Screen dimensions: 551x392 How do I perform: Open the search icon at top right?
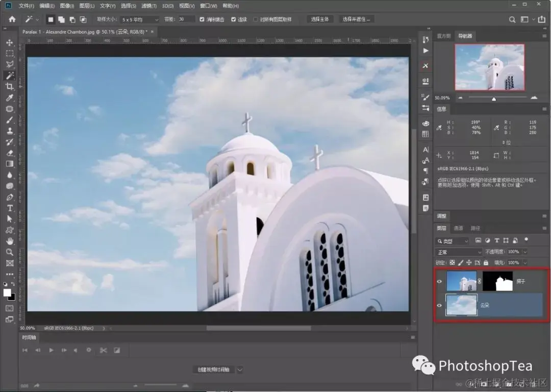pyautogui.click(x=512, y=20)
